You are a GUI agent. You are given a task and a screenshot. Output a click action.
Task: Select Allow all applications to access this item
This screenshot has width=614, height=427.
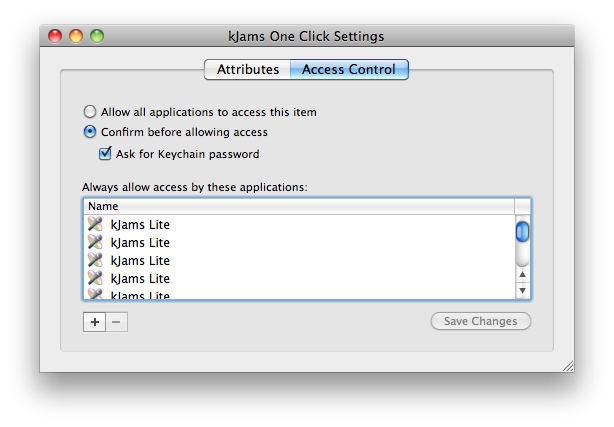(x=91, y=113)
